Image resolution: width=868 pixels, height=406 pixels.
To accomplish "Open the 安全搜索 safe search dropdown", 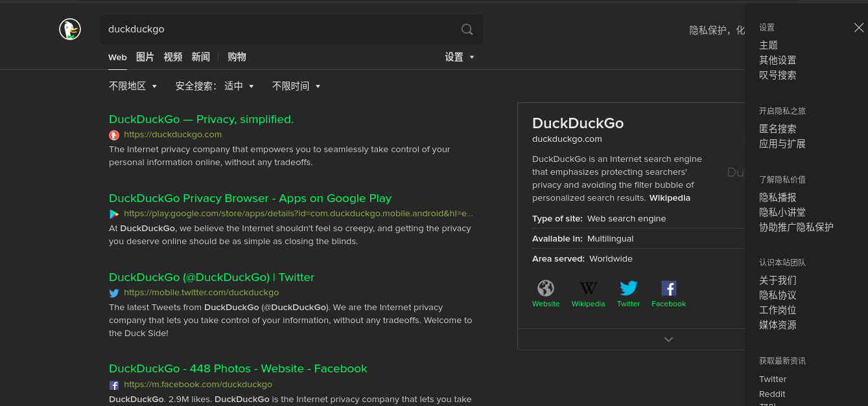I will coord(215,86).
